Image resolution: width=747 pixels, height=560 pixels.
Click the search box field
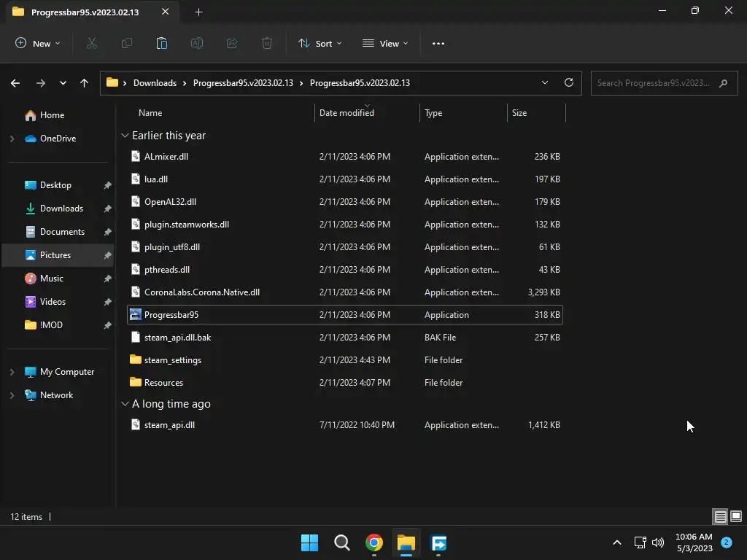click(664, 83)
